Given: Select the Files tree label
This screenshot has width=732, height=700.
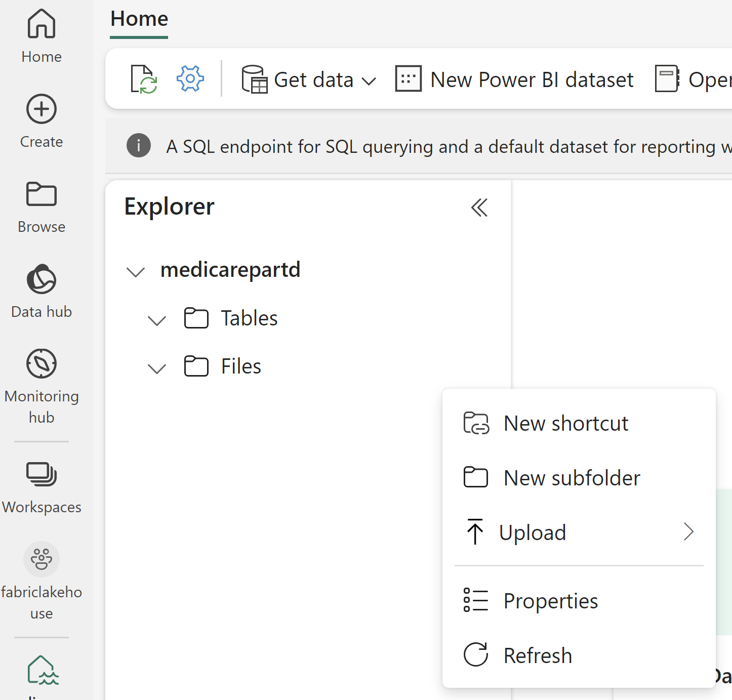Looking at the screenshot, I should pyautogui.click(x=241, y=366).
